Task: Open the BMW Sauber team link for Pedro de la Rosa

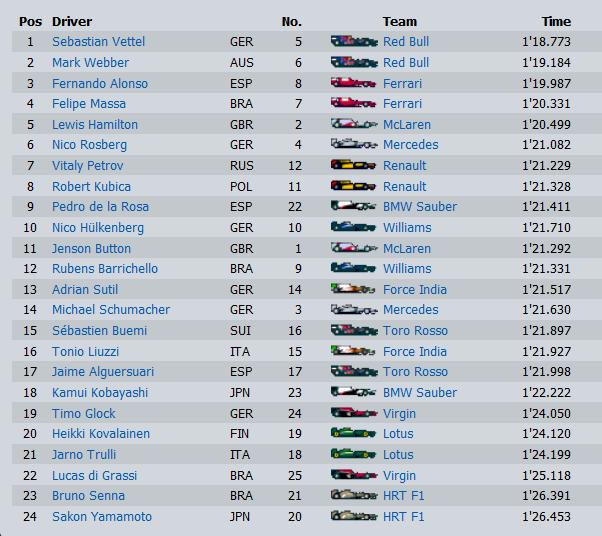Action: [x=419, y=207]
